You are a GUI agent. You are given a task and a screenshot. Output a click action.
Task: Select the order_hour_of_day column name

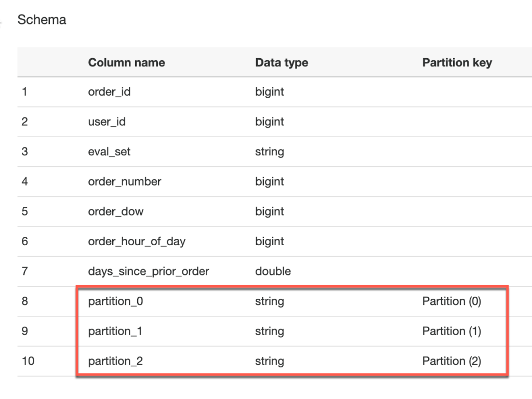click(137, 242)
